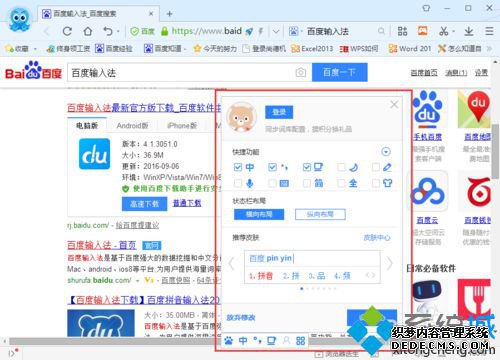Check the shirt skin checkbox
The width and height of the screenshot is (500, 360).
[376, 183]
